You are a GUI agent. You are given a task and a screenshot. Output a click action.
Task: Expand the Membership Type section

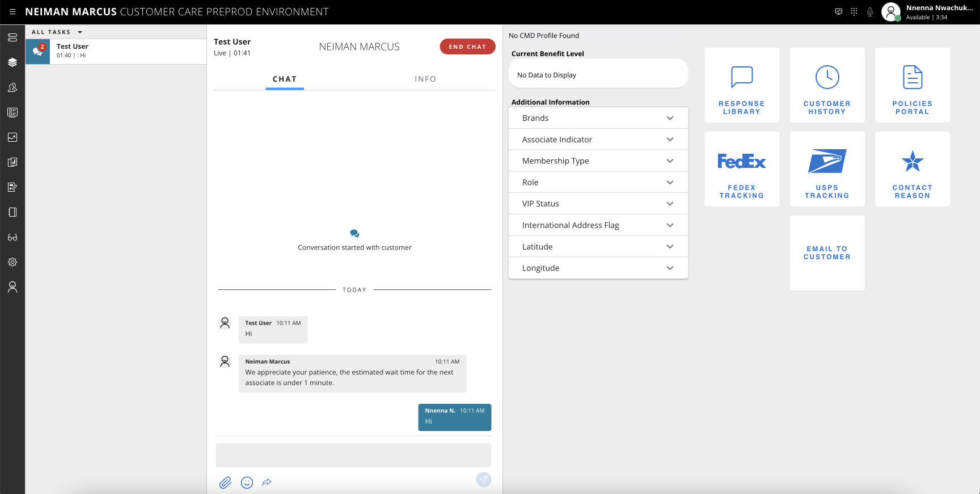[x=598, y=161]
